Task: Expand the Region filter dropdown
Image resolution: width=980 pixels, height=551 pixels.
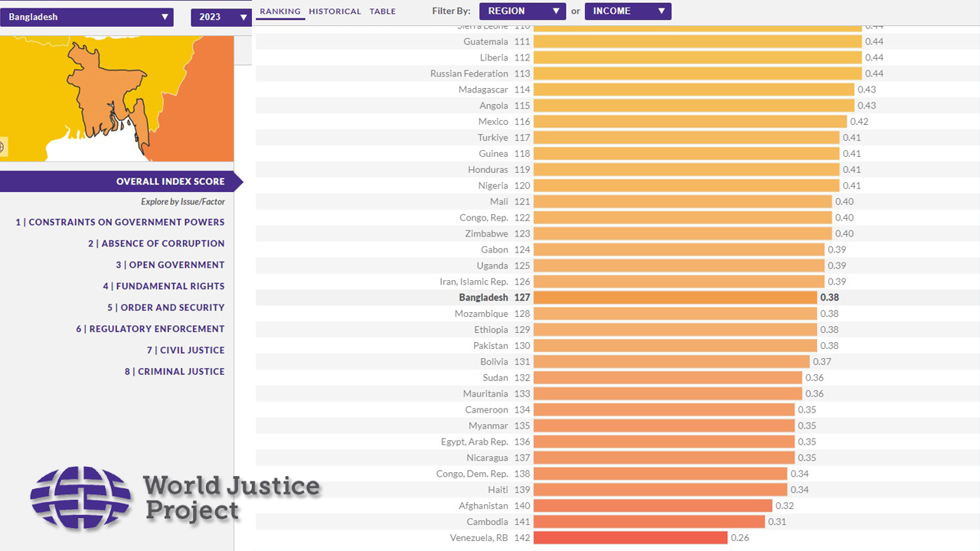Action: point(522,11)
